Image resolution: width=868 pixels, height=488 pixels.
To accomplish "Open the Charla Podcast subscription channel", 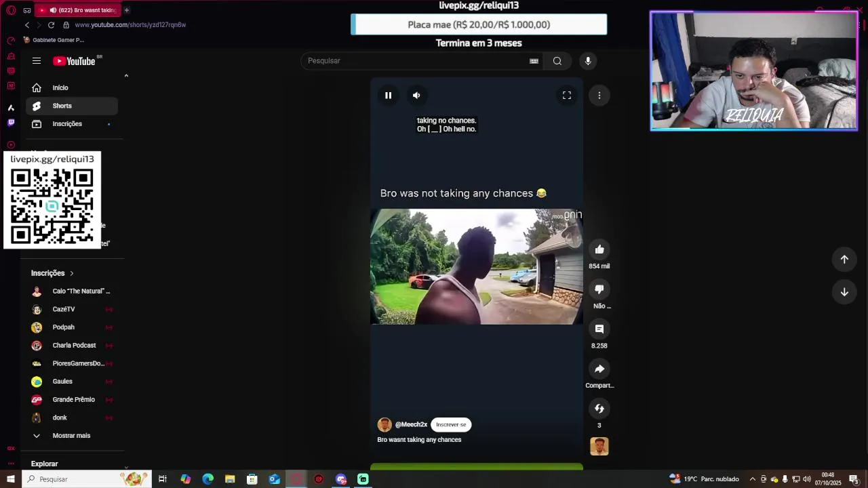I will (x=72, y=346).
